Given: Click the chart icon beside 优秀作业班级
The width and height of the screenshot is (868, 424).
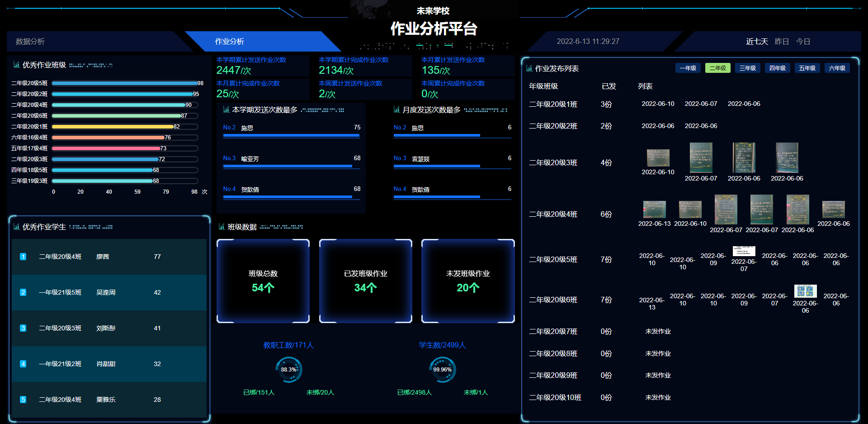Looking at the screenshot, I should (16, 65).
